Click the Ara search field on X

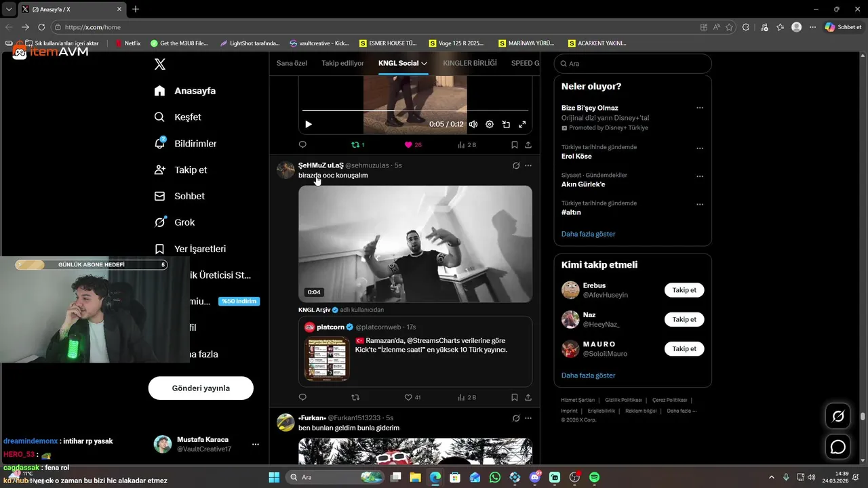[x=633, y=64]
